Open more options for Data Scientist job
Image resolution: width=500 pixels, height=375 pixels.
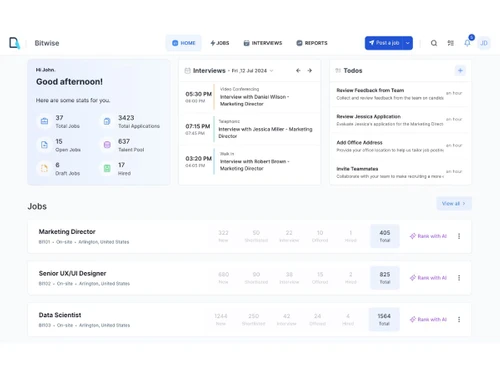[459, 319]
